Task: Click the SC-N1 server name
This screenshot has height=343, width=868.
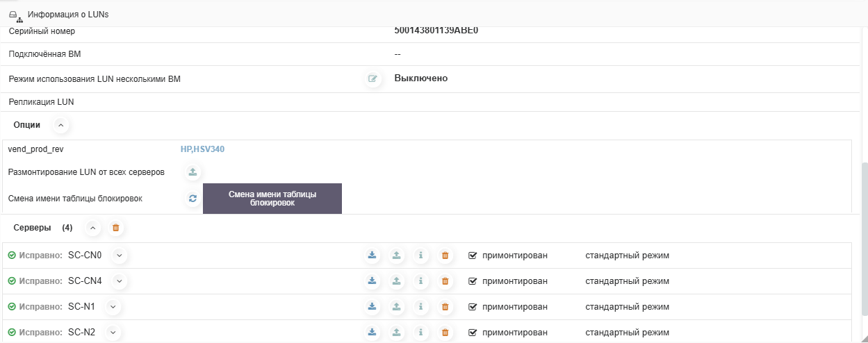Action: click(81, 306)
